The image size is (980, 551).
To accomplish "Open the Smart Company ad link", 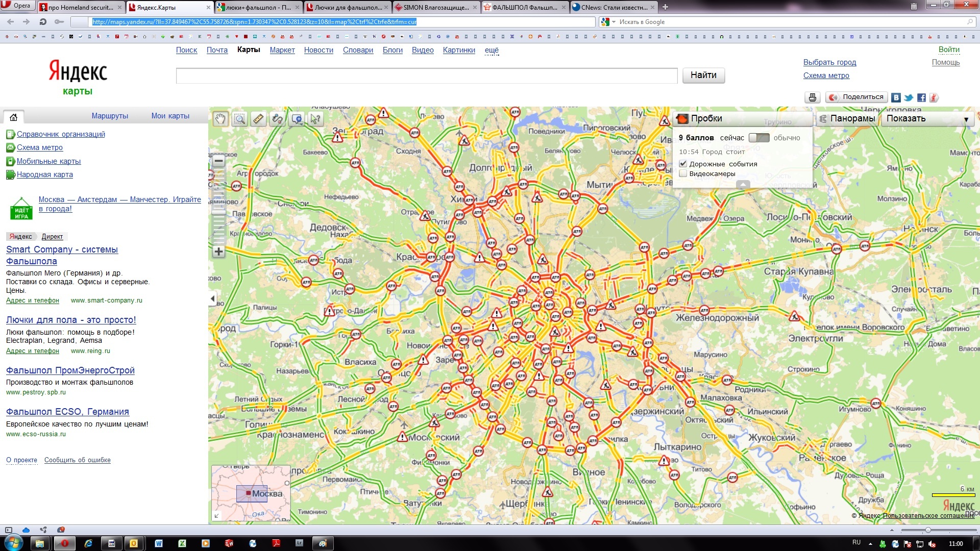I will click(62, 255).
